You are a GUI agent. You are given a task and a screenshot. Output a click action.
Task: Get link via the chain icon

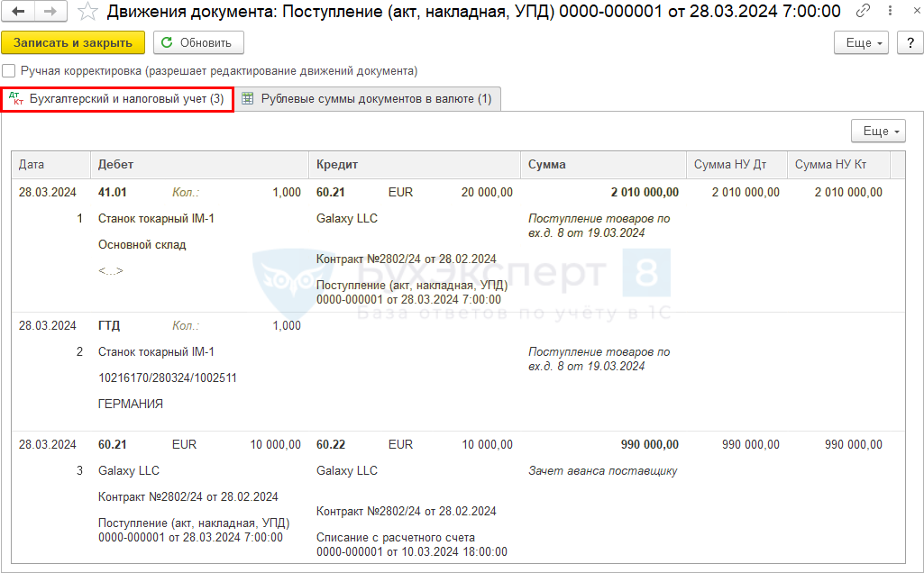[864, 12]
